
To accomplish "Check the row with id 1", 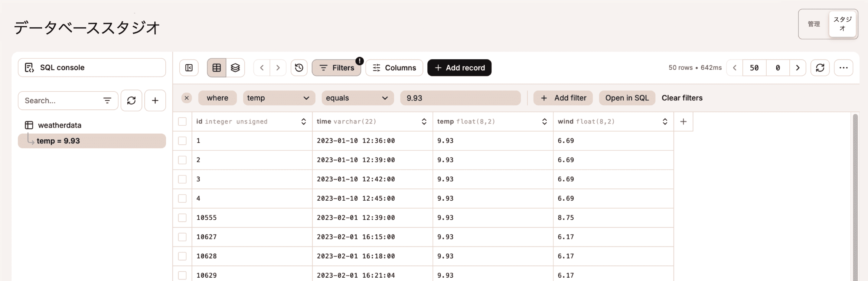I will point(182,141).
